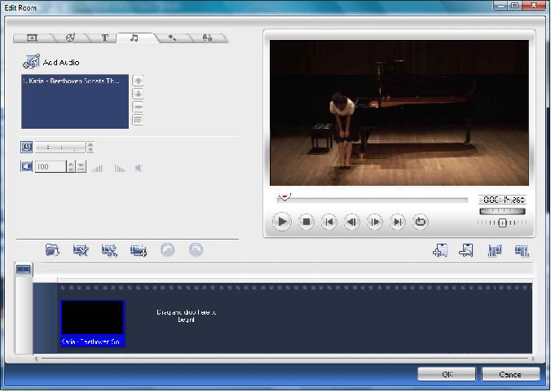Apply the audio fade-out icon
This screenshot has width=551, height=392.
(120, 168)
